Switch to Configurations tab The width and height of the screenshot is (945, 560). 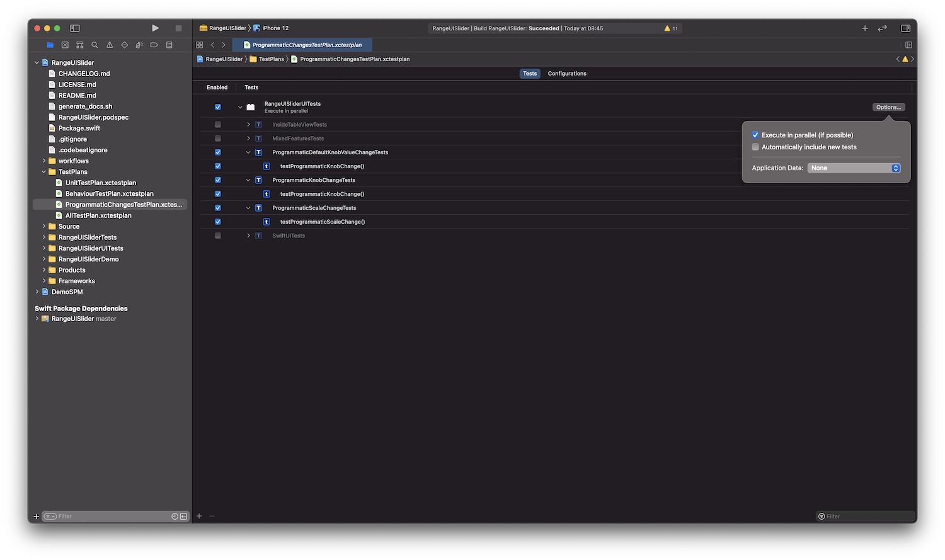click(x=567, y=74)
